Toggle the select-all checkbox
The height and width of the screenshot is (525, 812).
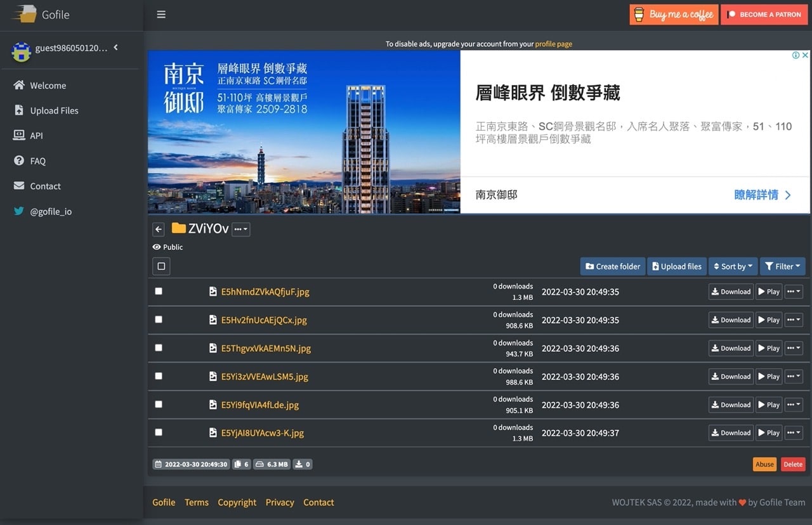(161, 266)
